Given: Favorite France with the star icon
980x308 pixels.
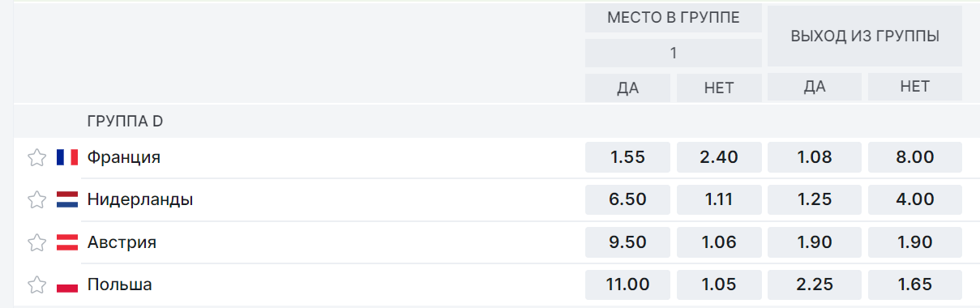Looking at the screenshot, I should point(36,157).
